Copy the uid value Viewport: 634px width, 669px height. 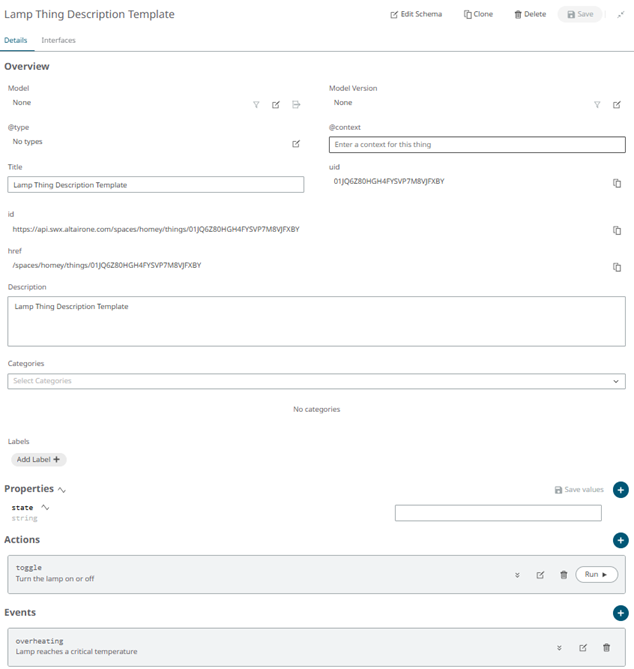pyautogui.click(x=617, y=183)
